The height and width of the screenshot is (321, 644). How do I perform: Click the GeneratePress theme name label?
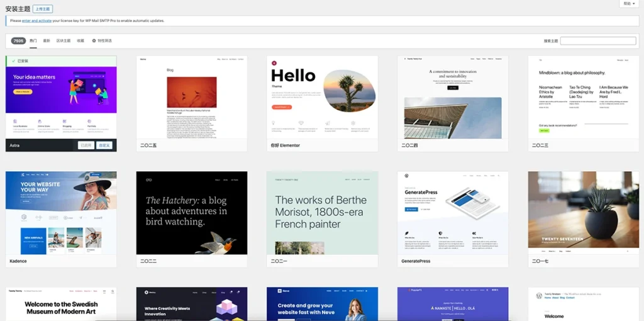(416, 261)
